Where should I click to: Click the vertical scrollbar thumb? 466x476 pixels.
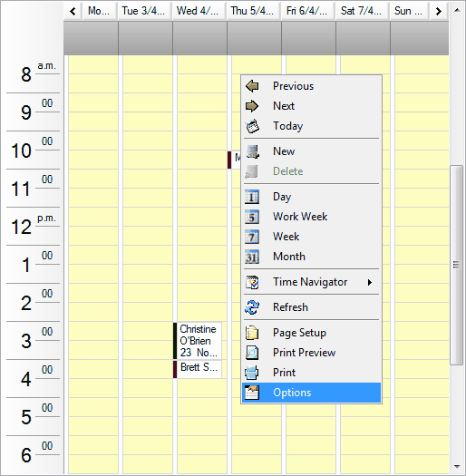[456, 265]
